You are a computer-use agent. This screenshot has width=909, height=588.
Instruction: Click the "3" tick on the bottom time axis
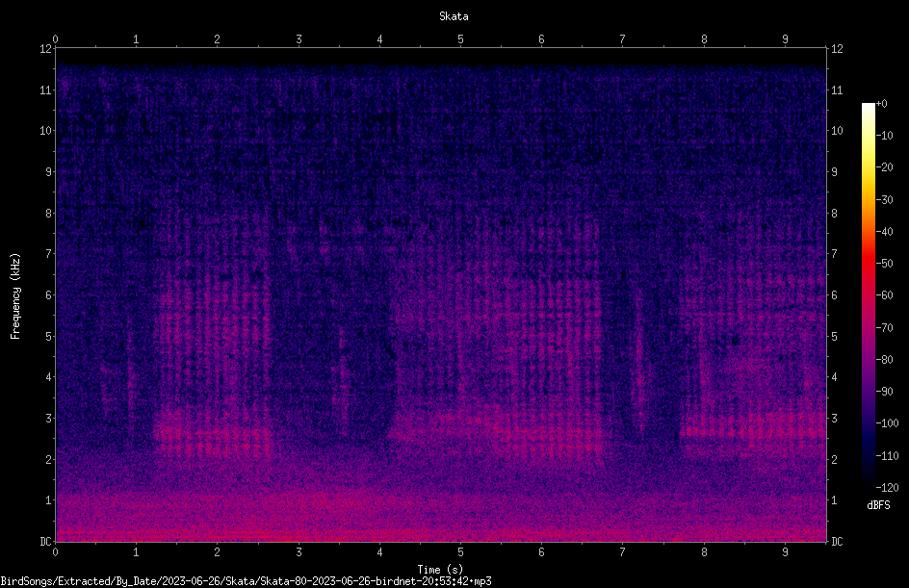pyautogui.click(x=299, y=552)
